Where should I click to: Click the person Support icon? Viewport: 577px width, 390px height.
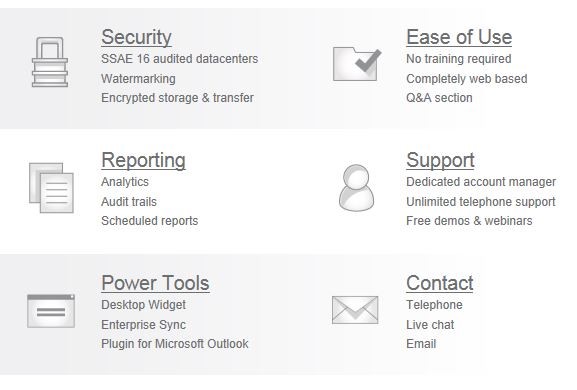click(x=356, y=188)
